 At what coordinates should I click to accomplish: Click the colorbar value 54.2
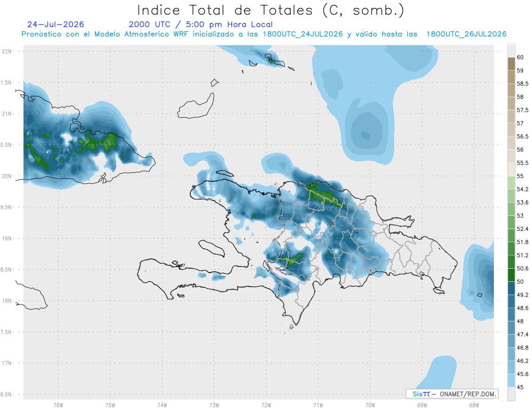pos(523,189)
